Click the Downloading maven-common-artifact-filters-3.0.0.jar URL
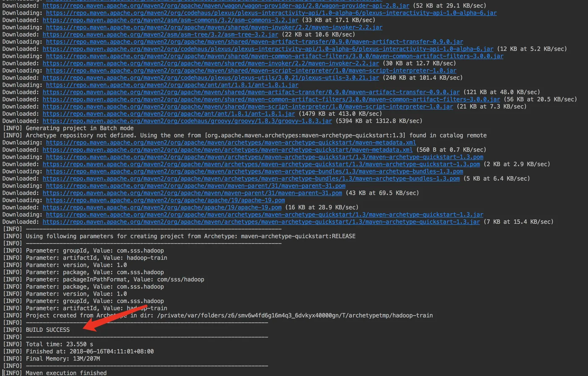The image size is (588, 376). pyautogui.click(x=275, y=56)
